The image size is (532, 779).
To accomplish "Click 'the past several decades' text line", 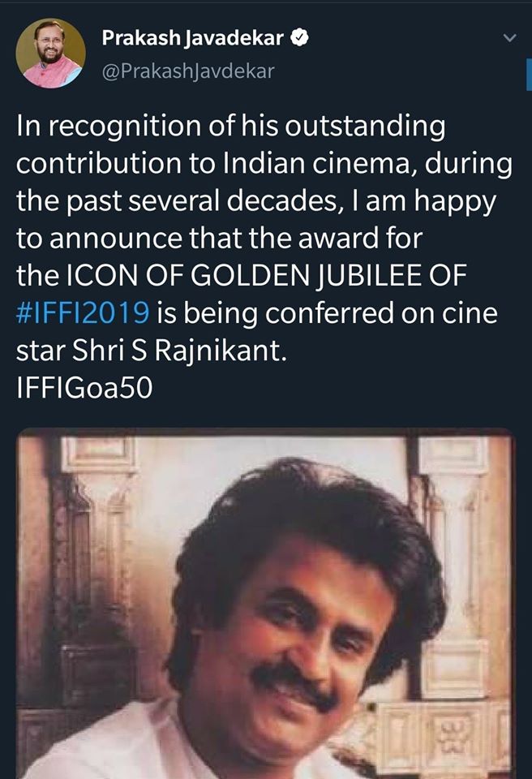I will point(255,202).
